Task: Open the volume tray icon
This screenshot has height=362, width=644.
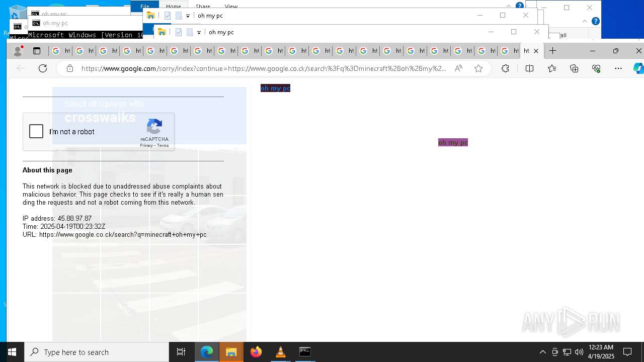Action: pos(579,352)
